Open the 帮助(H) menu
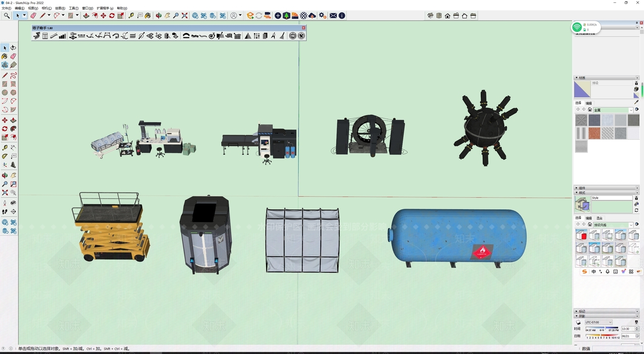 [x=122, y=8]
